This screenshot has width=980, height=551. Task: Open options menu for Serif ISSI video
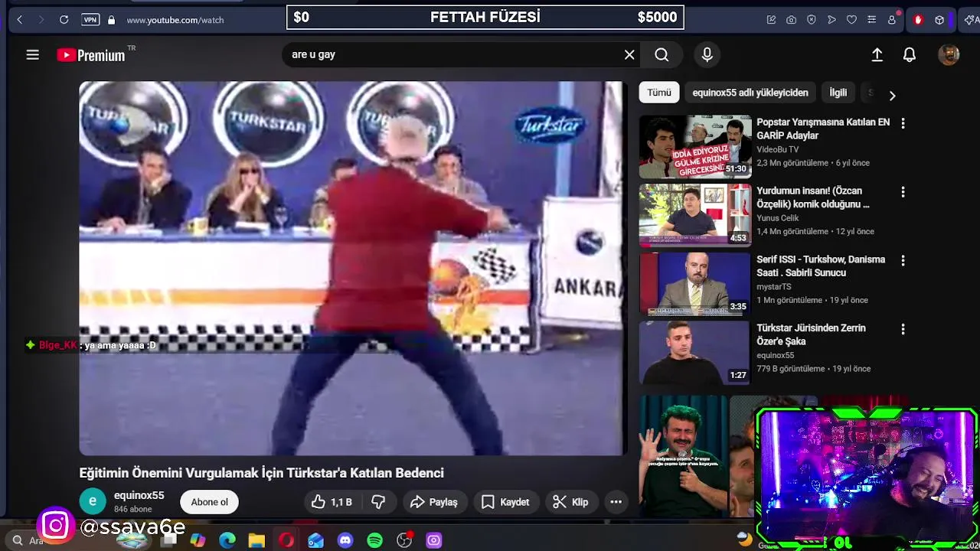point(903,260)
